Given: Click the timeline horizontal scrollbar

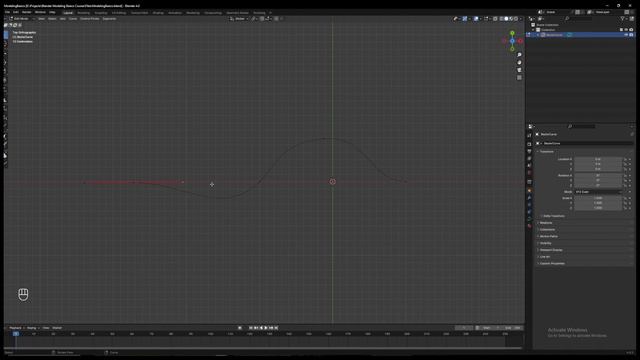Looking at the screenshot, I should click(263, 348).
